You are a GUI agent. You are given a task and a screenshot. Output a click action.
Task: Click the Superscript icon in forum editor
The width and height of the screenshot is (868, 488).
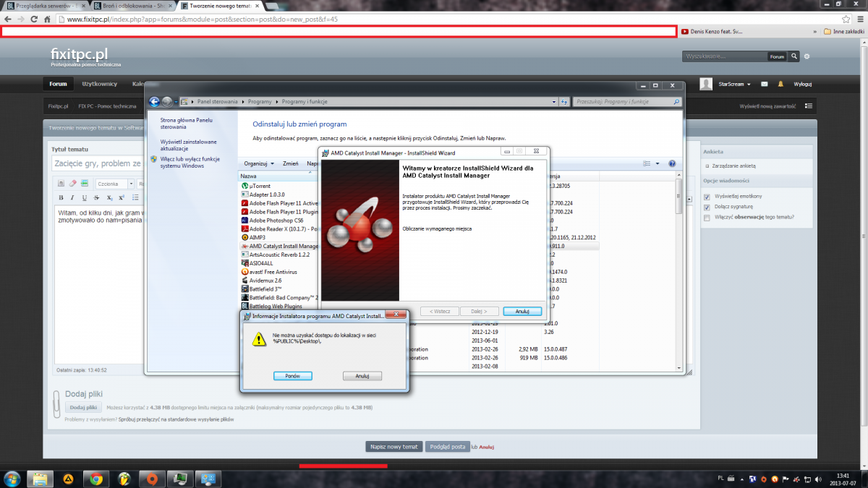pos(122,197)
